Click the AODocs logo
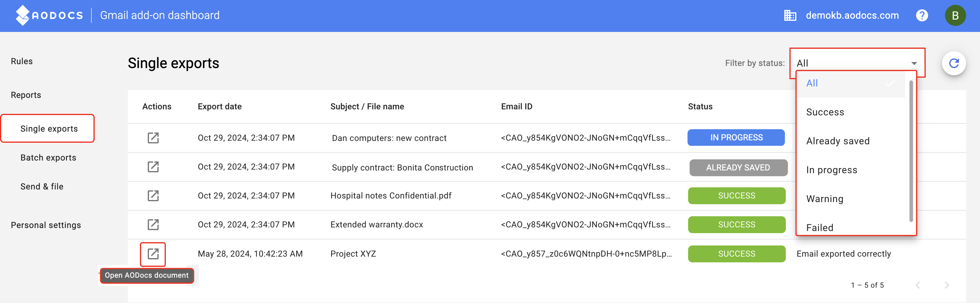Viewport: 980px width, 303px height. [x=49, y=16]
